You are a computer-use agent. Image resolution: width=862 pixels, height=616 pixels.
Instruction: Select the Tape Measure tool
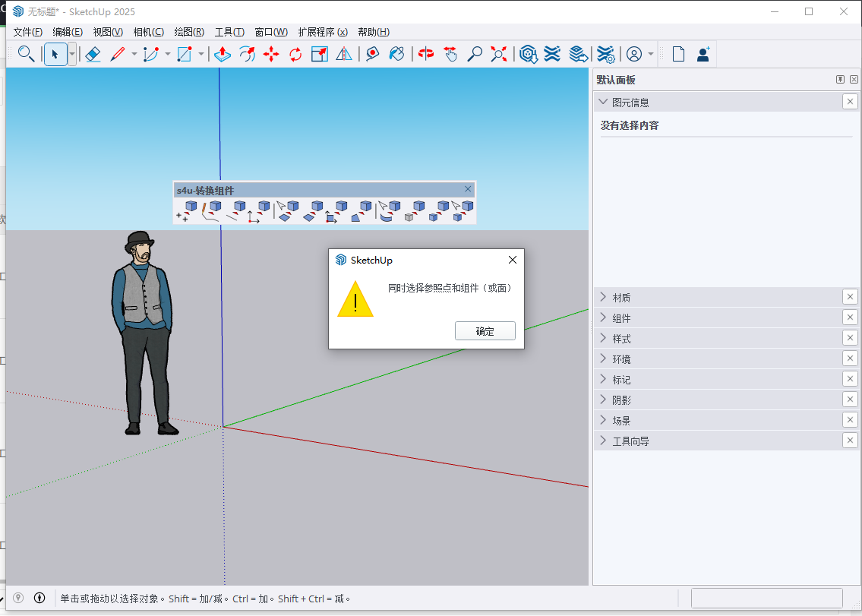point(372,54)
